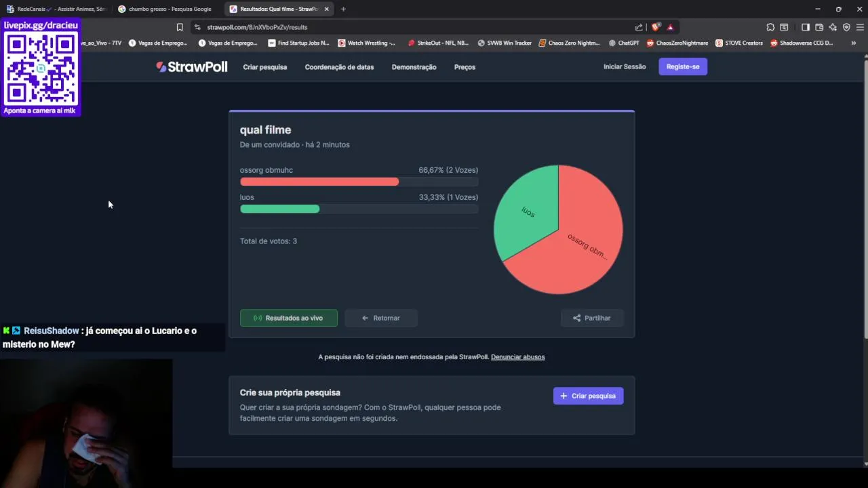This screenshot has width=868, height=488.
Task: Open the Chaos Zero Nightm... bookmark
Action: 569,43
